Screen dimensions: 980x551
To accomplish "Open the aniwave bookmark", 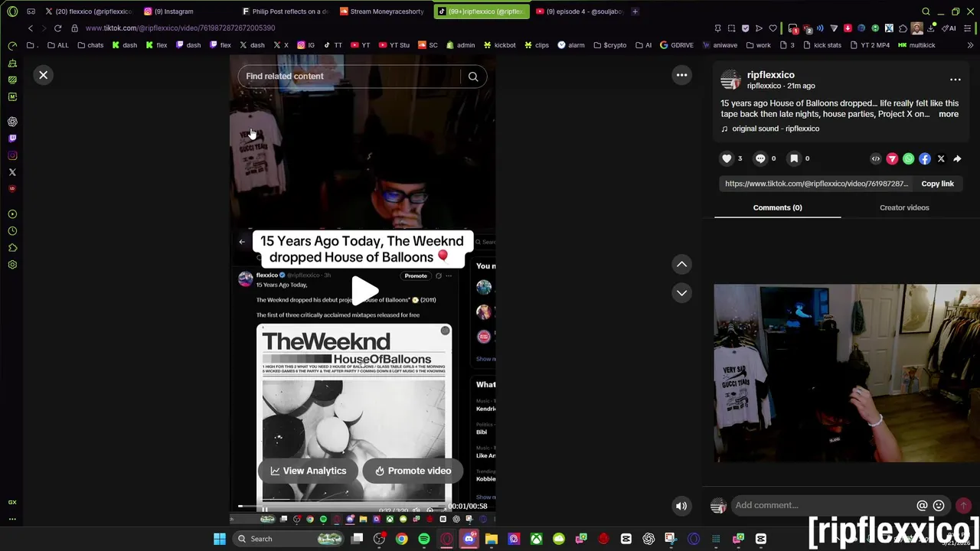I will [x=720, y=45].
